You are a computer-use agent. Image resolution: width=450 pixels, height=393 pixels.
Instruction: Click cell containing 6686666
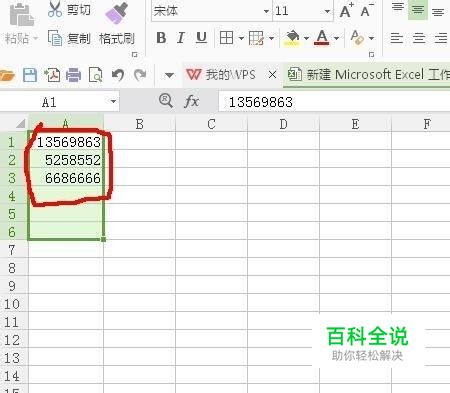pyautogui.click(x=66, y=178)
